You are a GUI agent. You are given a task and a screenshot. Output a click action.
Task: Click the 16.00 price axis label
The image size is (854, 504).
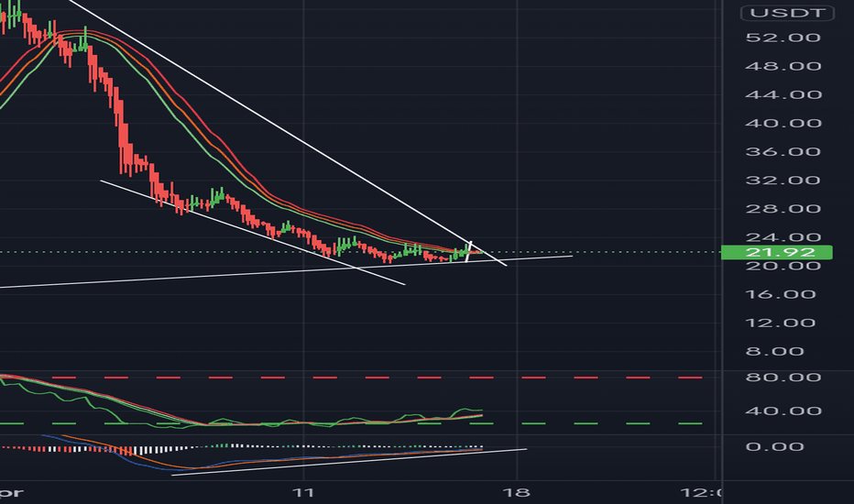click(783, 294)
